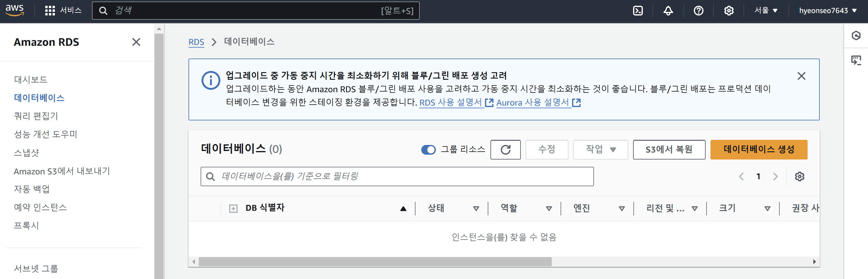Image resolution: width=868 pixels, height=279 pixels.
Task: Open the monitor feedback icon on right edge
Action: click(856, 60)
